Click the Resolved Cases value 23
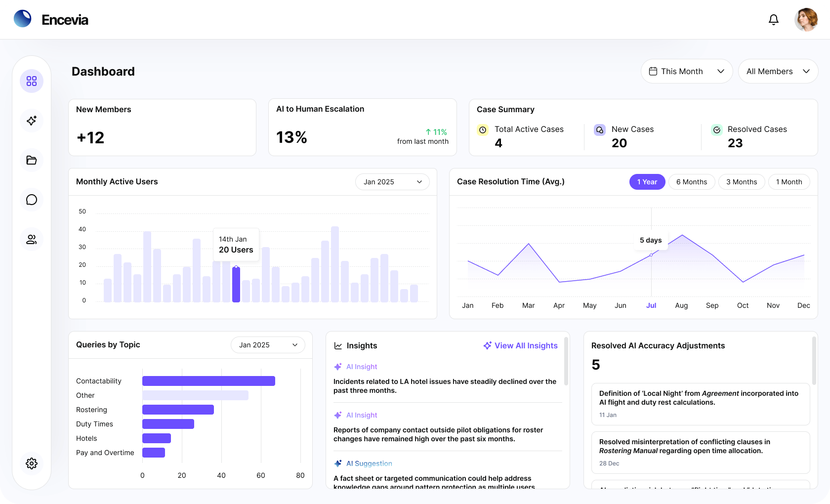 coord(735,143)
